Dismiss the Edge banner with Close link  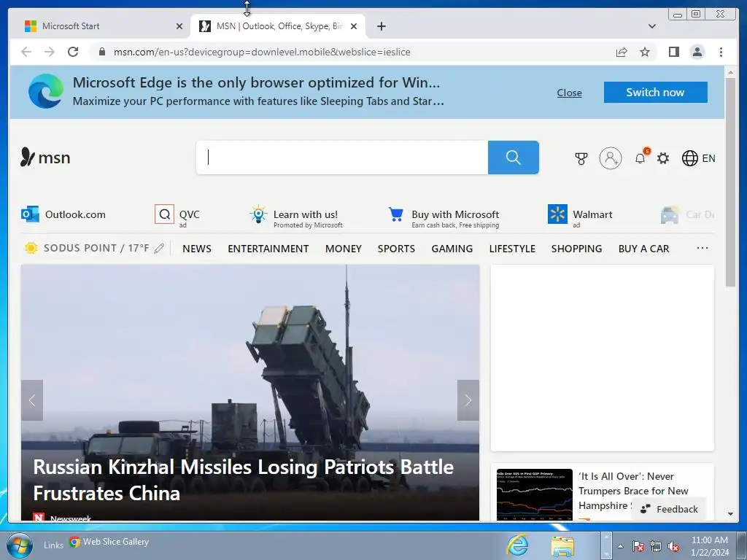tap(569, 93)
